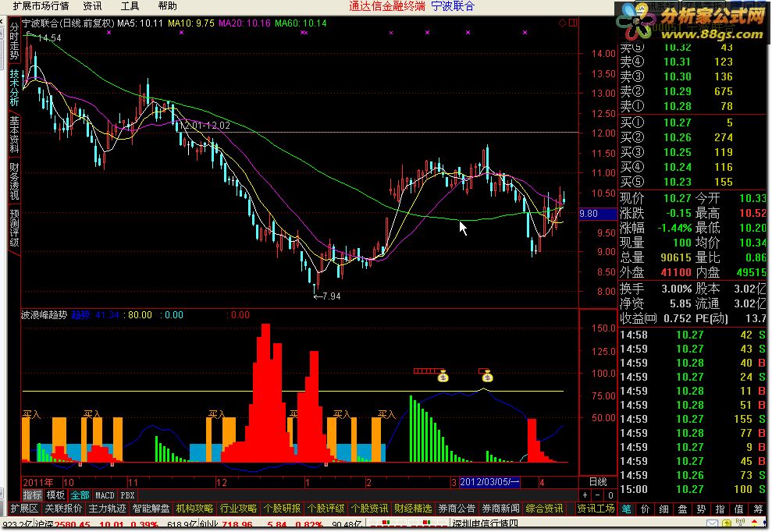Image resolution: width=772 pixels, height=532 pixels.
Task: Select the 细 tab in quote panel
Action: [x=664, y=509]
